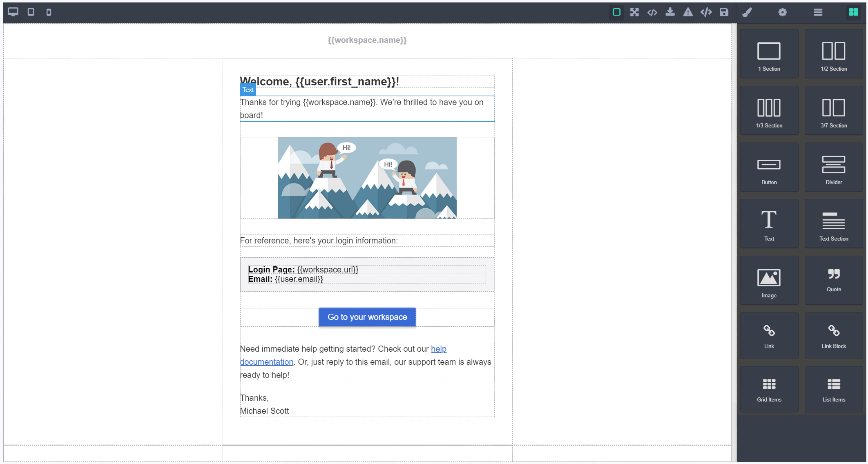The height and width of the screenshot is (464, 868).
Task: Save the template with floppy icon
Action: [724, 12]
